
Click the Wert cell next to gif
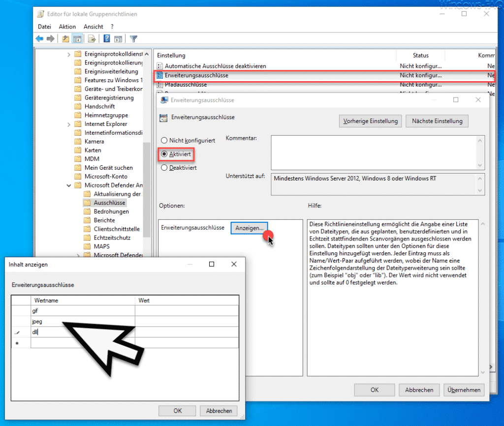click(187, 311)
